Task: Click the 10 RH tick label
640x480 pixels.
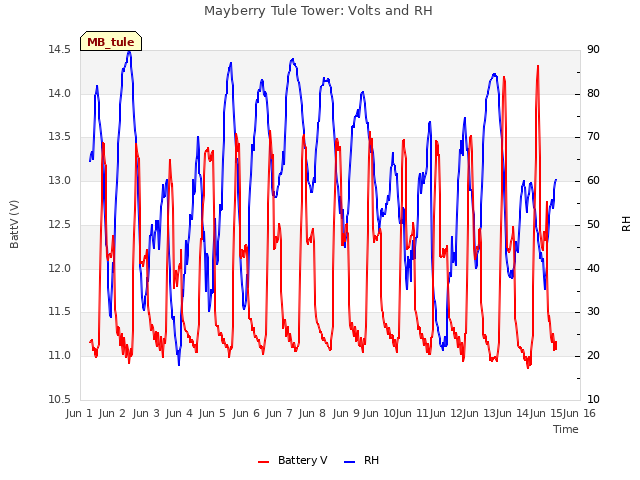Action: [x=593, y=399]
